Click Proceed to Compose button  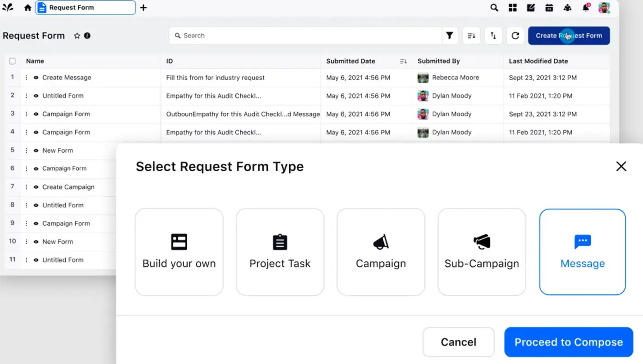pos(569,342)
